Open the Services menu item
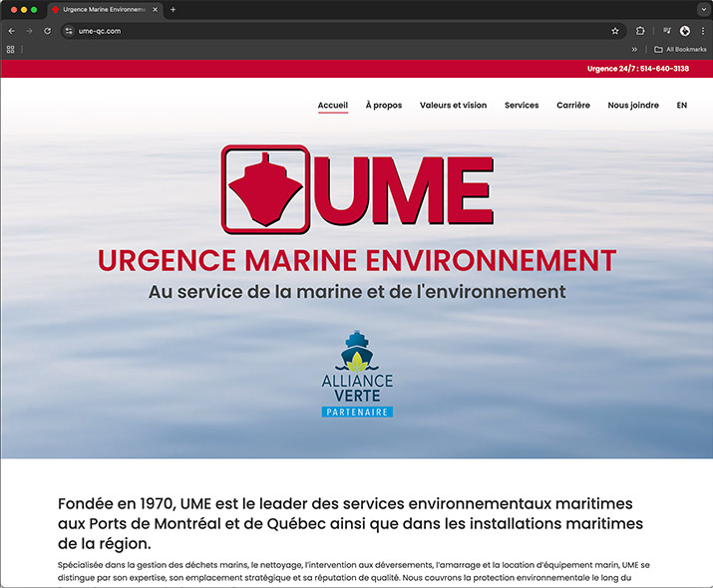This screenshot has width=713, height=588. 522,105
